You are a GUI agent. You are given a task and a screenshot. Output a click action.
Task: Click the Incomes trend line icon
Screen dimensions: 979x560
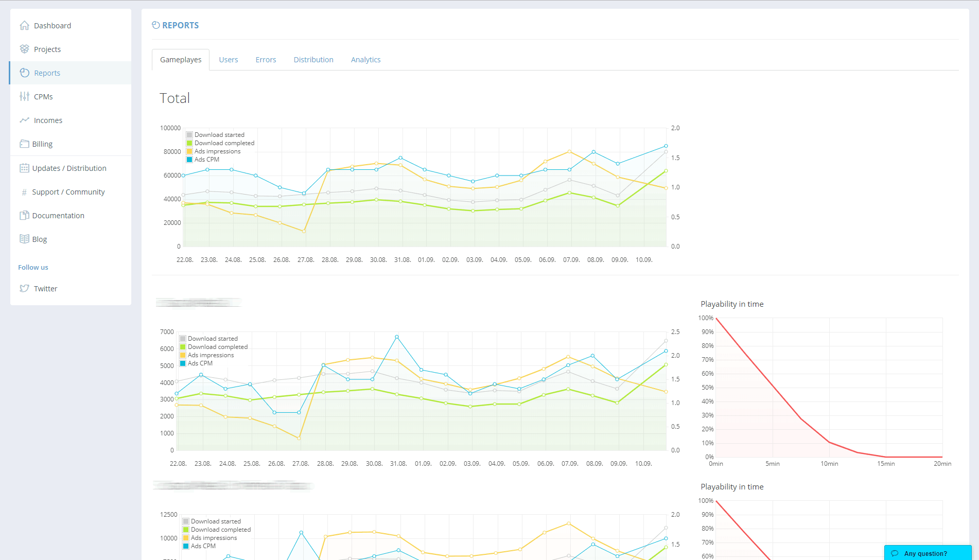click(x=24, y=120)
